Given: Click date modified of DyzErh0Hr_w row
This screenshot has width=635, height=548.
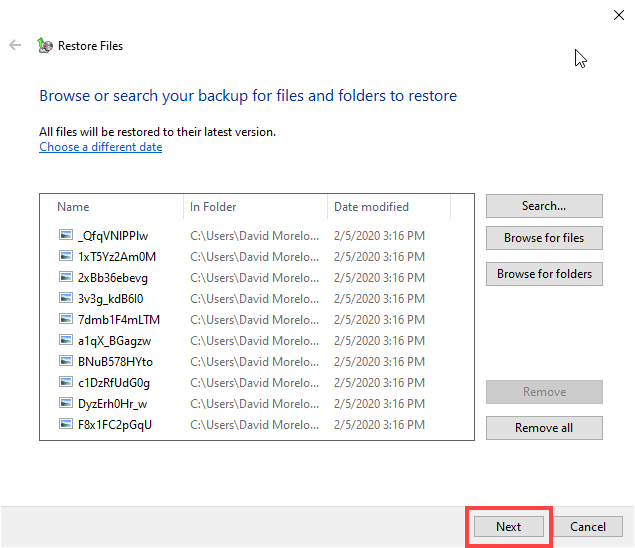Looking at the screenshot, I should point(379,404).
